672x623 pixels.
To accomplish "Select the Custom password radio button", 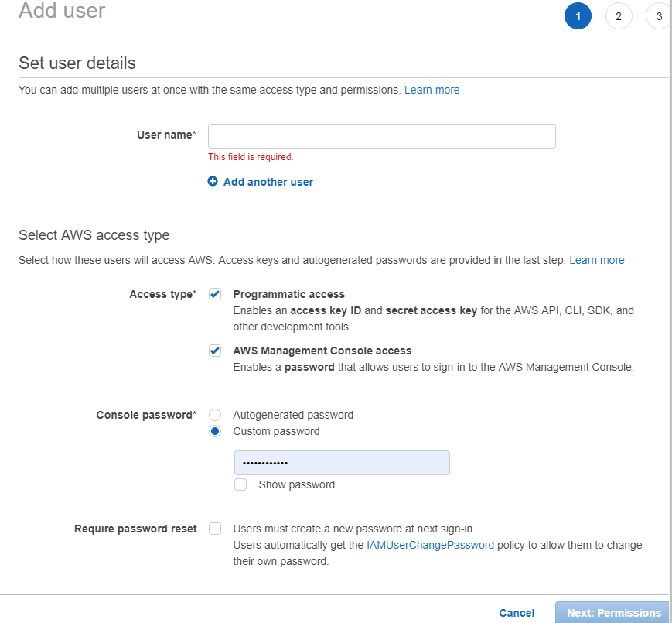I will pyautogui.click(x=216, y=431).
